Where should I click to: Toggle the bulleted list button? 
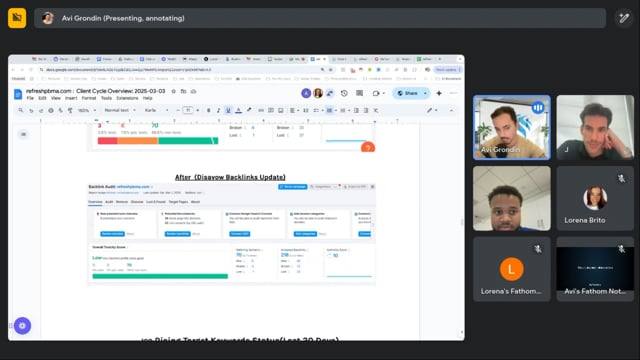point(329,110)
